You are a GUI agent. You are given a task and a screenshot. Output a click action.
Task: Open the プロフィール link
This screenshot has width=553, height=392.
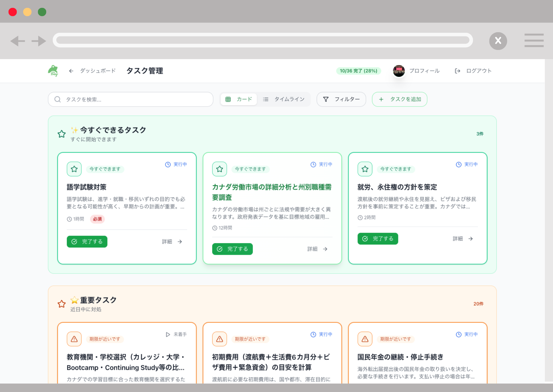coord(424,71)
